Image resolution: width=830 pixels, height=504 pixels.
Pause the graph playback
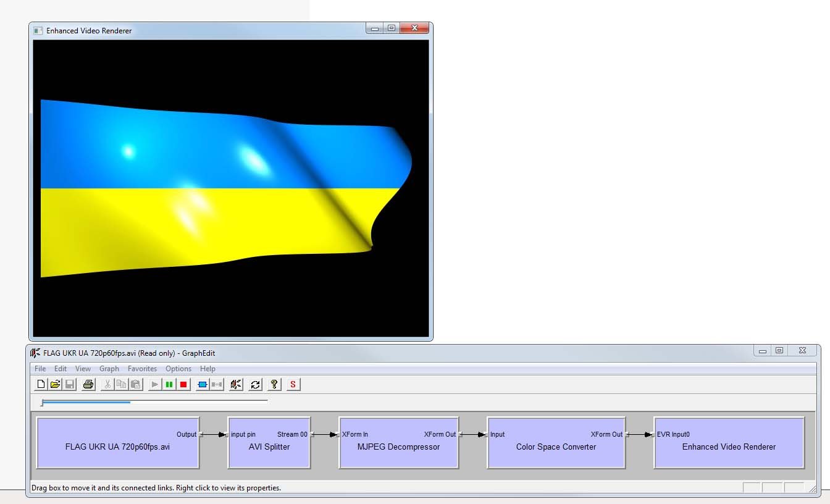click(x=169, y=385)
